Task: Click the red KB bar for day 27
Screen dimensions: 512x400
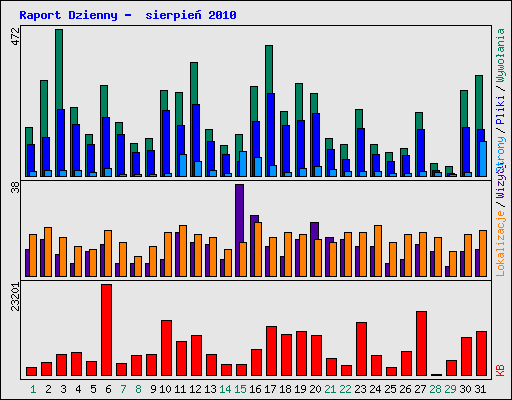Action: point(421,343)
